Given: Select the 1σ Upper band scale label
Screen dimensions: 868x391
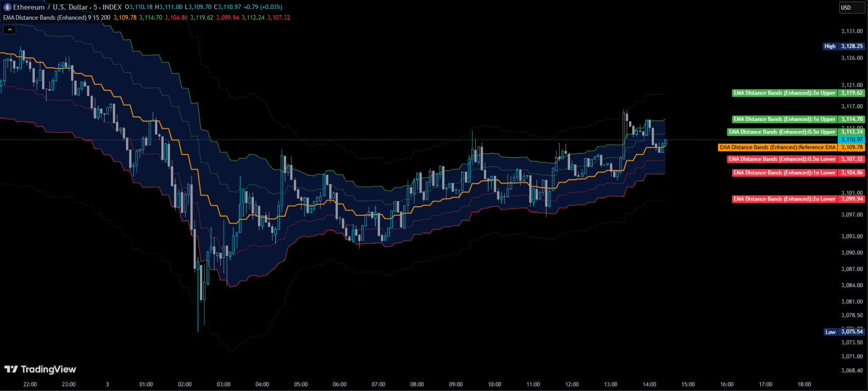Looking at the screenshot, I should (798, 119).
